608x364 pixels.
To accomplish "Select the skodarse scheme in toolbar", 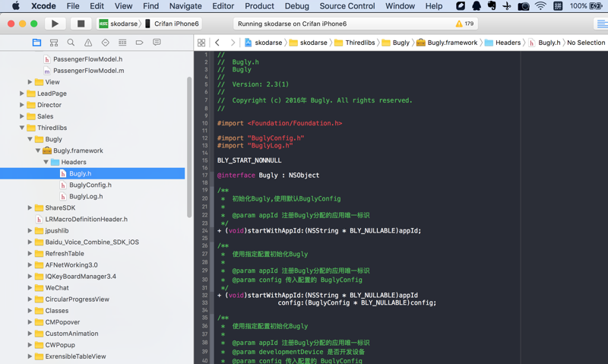I will click(119, 24).
